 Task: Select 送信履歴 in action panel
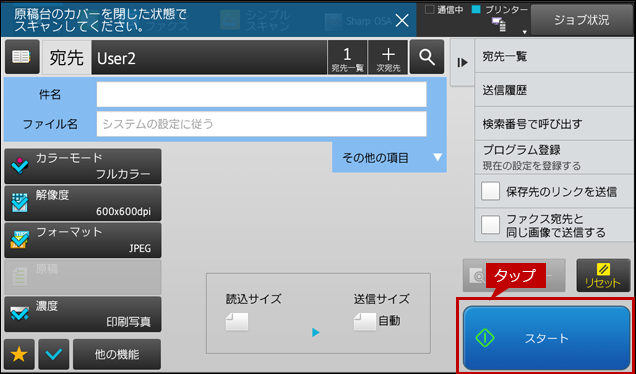(x=554, y=90)
